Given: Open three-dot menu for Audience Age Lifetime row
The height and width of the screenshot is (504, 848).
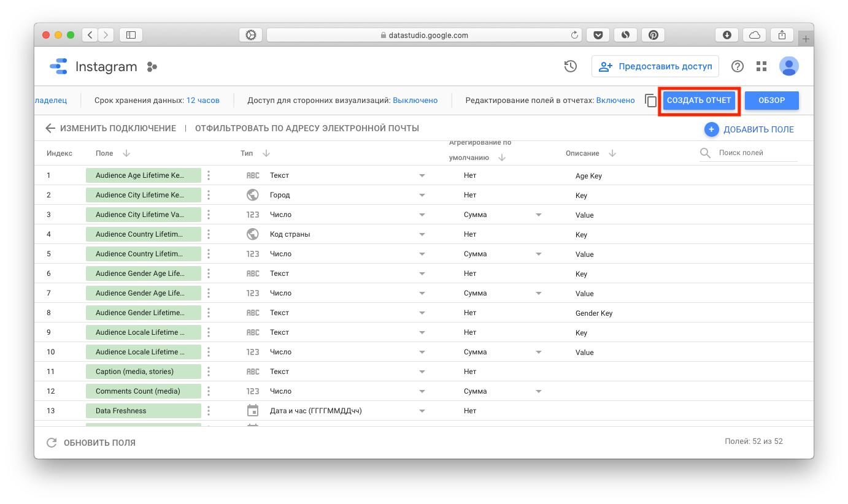Looking at the screenshot, I should tap(209, 175).
